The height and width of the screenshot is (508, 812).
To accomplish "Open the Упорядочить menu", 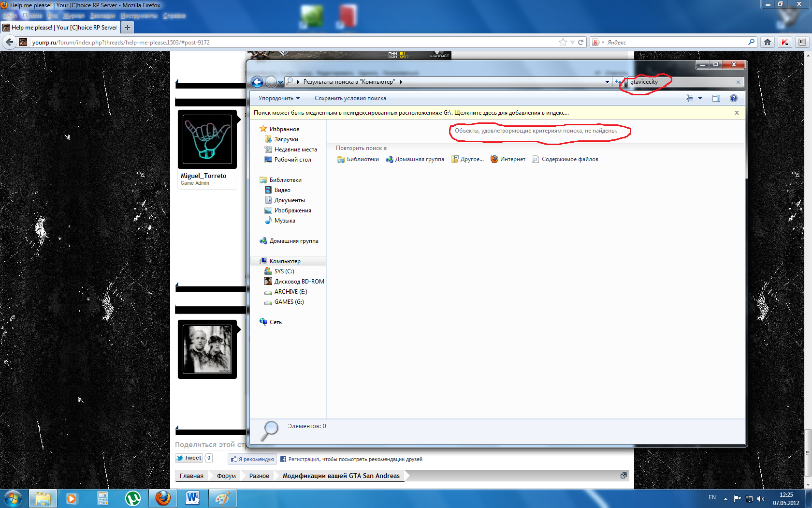I will point(279,98).
